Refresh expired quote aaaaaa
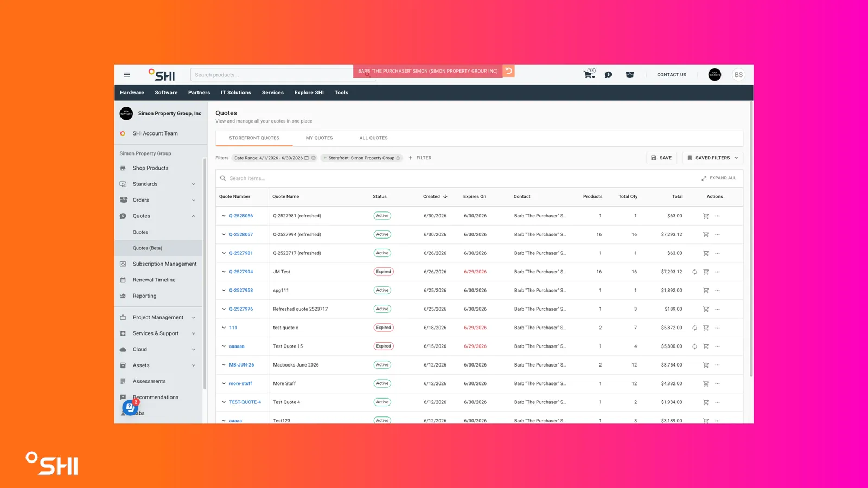The image size is (868, 488). pos(694,346)
